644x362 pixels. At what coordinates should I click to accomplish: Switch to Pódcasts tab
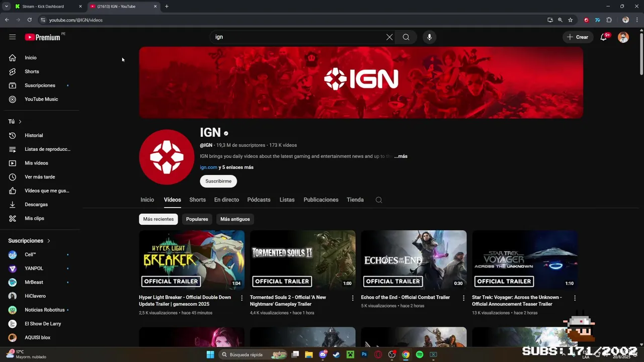[x=259, y=200]
